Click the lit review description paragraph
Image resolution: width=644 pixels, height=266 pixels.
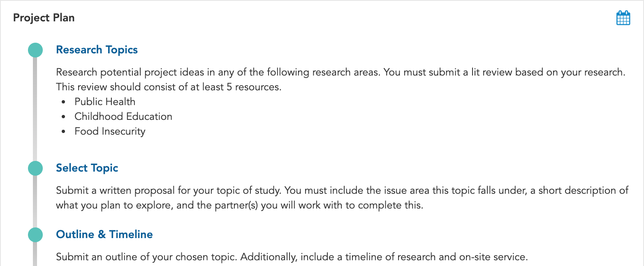(341, 80)
